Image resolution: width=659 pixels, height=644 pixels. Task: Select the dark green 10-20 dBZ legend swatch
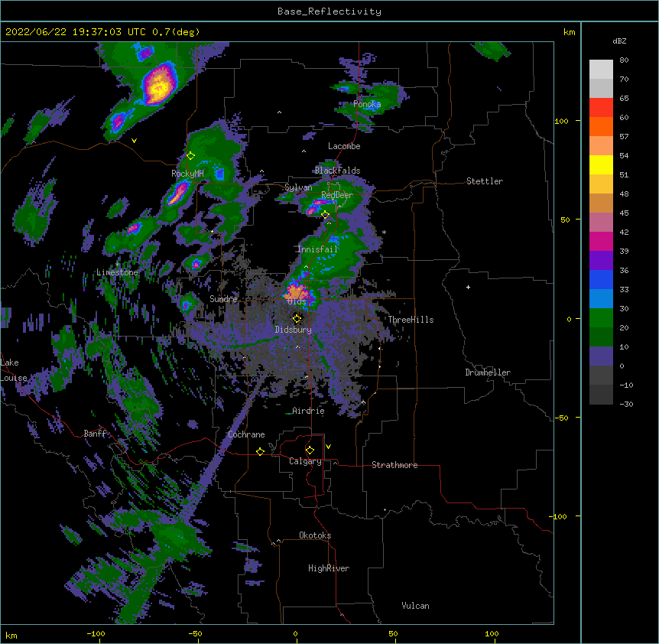(601, 337)
